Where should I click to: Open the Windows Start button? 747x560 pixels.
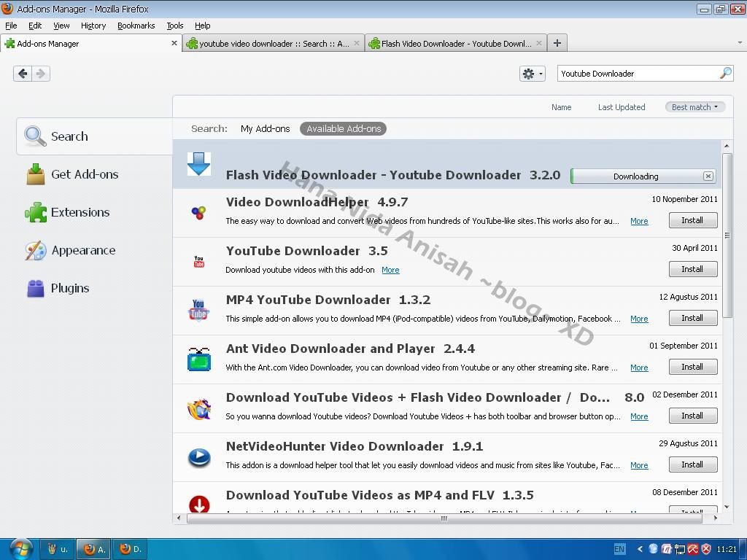click(x=20, y=549)
